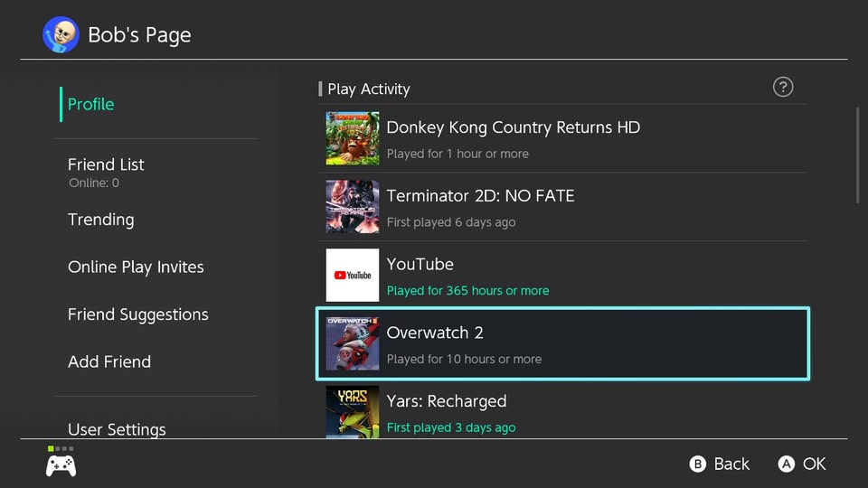Click the Overwatch 2 game icon
Viewport: 868px width, 488px height.
(x=353, y=343)
